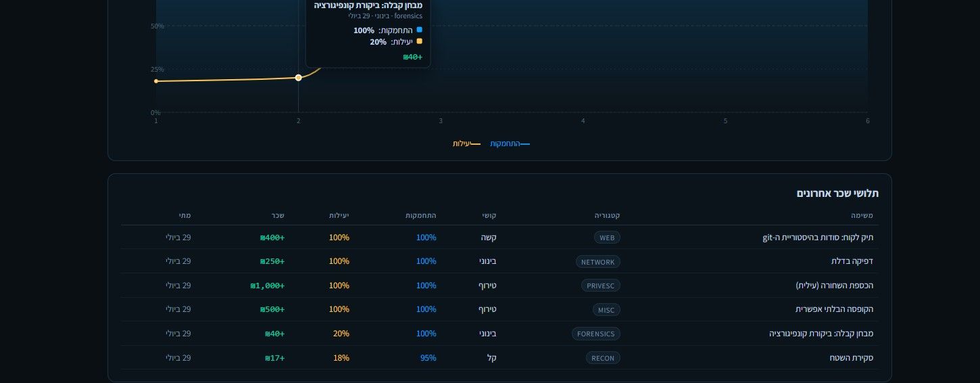Viewport: 980px width, 383px height.
Task: Select the +₪17 pay value
Action: tap(275, 358)
